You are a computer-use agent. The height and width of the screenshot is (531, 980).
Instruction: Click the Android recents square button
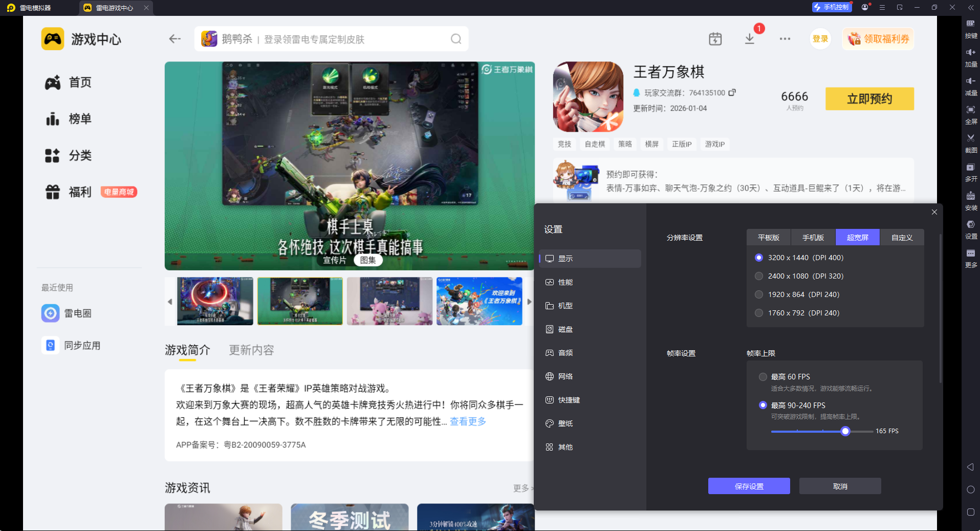pyautogui.click(x=970, y=512)
